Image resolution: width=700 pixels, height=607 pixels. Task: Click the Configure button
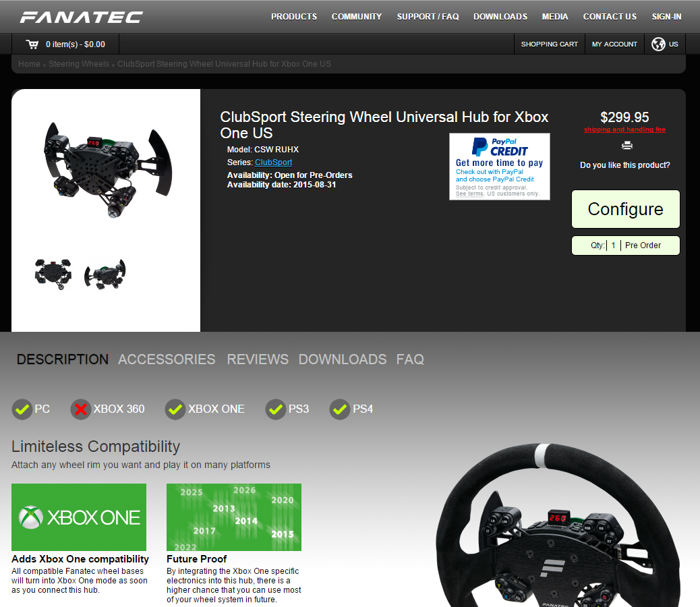point(625,209)
